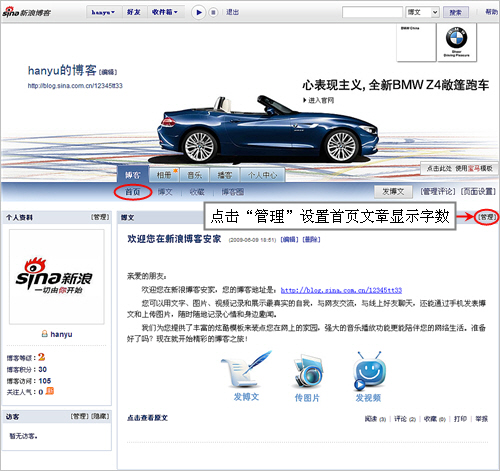The width and height of the screenshot is (500, 471).
Task: Open 管理评论 manage comments link
Action: pos(438,192)
